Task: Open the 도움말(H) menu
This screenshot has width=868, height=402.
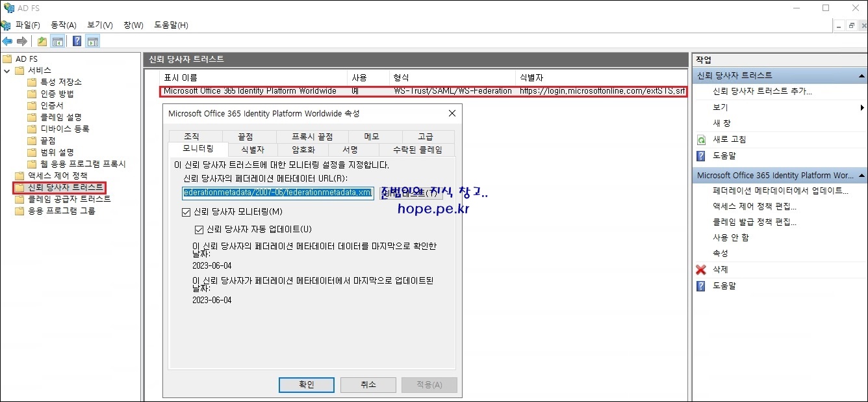Action: (x=171, y=25)
